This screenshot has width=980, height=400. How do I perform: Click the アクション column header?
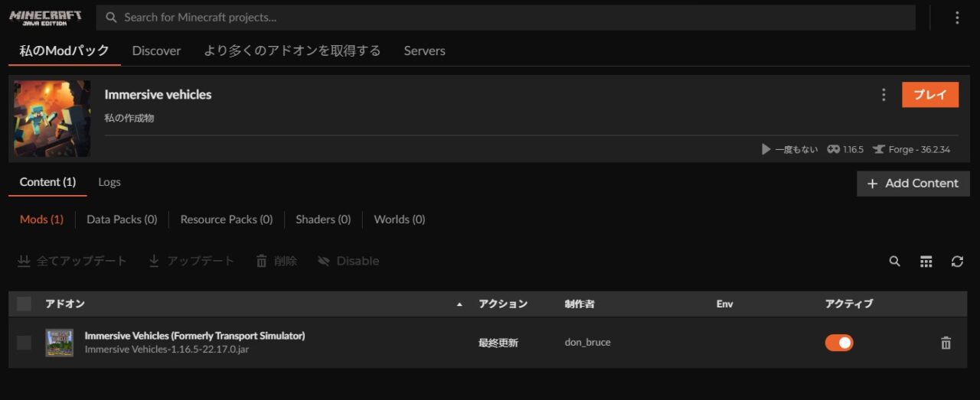tap(503, 304)
